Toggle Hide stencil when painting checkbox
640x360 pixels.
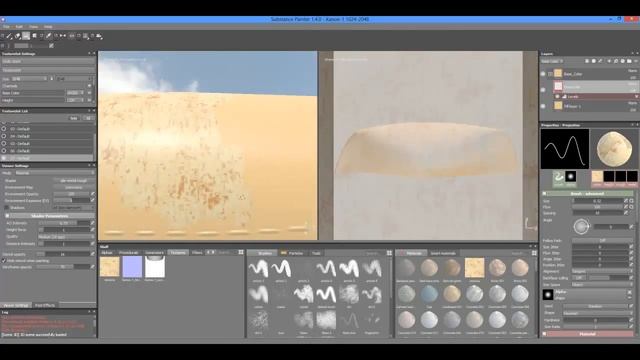point(4,260)
